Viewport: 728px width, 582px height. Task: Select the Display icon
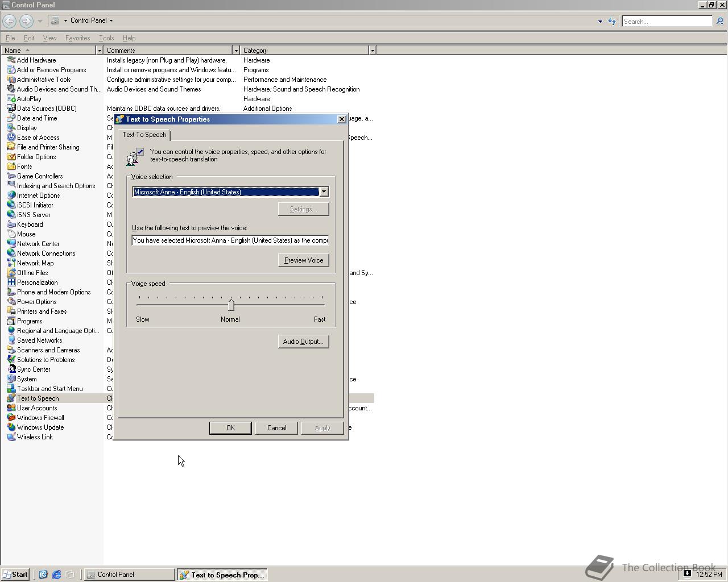11,128
